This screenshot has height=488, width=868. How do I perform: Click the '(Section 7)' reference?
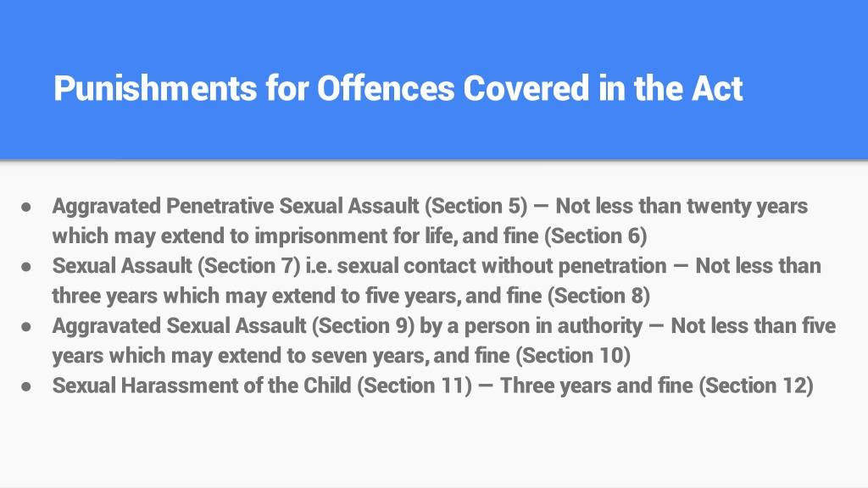tap(248, 265)
